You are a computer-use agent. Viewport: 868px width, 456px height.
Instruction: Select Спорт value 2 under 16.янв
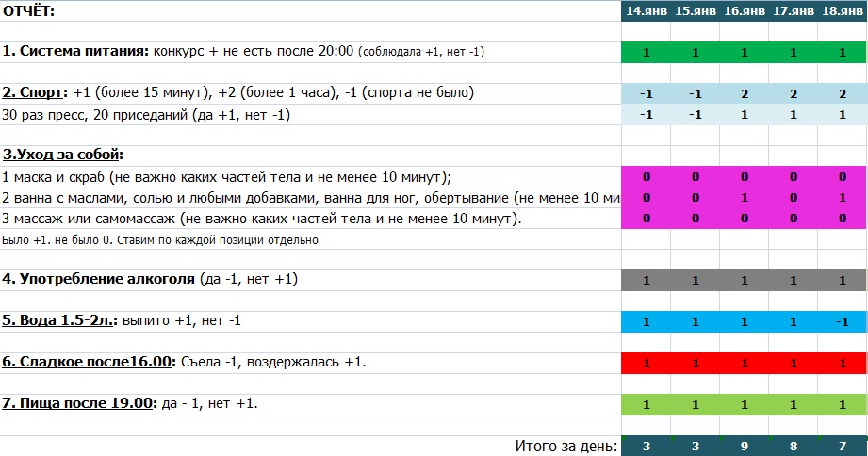click(744, 93)
